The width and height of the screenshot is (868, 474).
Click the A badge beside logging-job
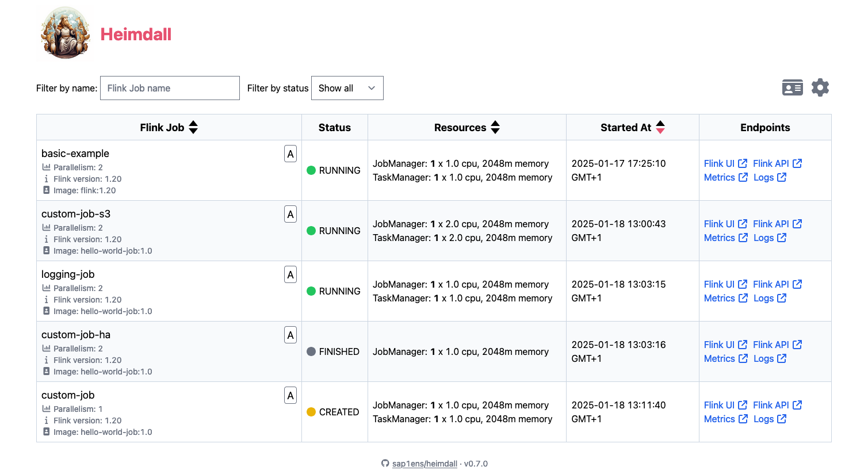[290, 274]
